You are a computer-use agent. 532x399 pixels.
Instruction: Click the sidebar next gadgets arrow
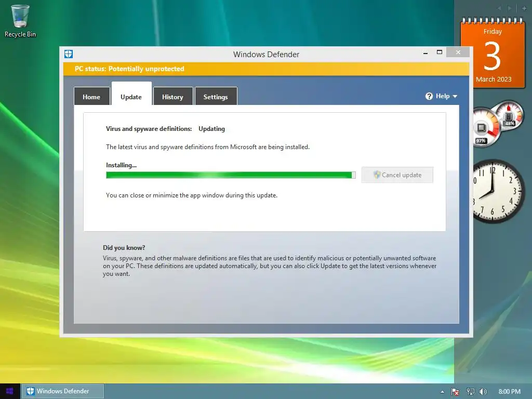509,8
